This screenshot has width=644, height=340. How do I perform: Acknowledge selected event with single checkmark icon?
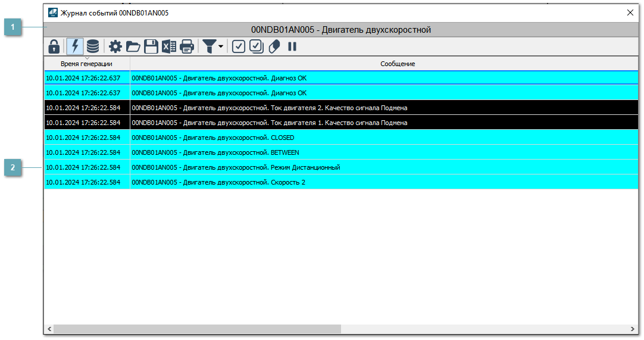239,46
